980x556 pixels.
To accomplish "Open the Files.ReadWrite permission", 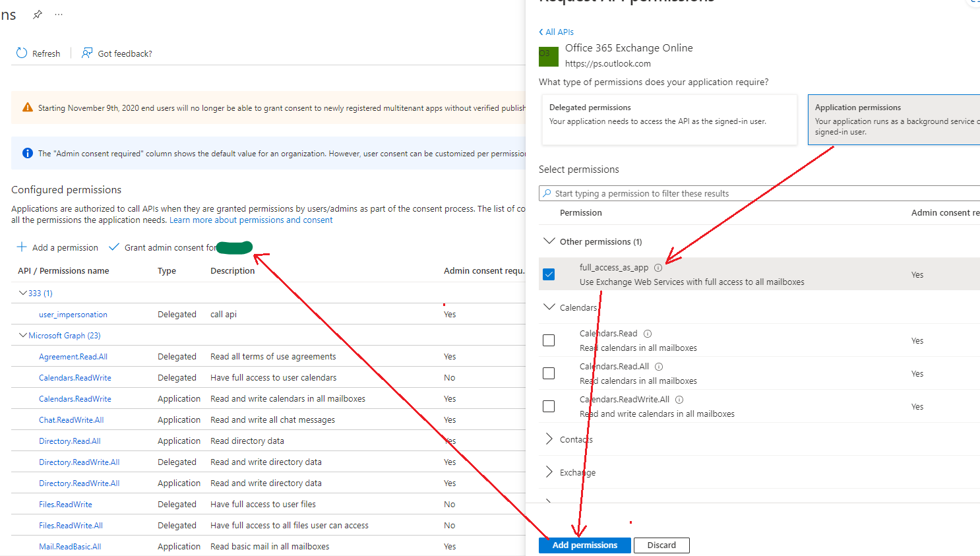I will 65,505.
